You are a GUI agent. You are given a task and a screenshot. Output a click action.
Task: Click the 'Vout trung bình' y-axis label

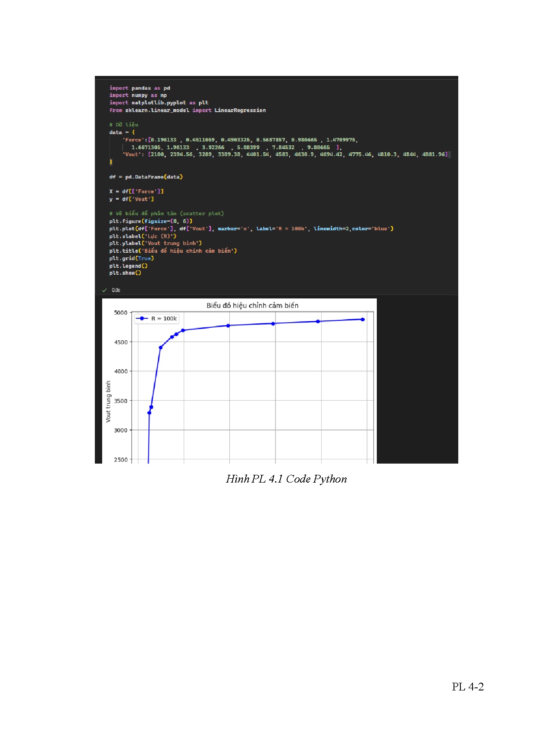108,401
